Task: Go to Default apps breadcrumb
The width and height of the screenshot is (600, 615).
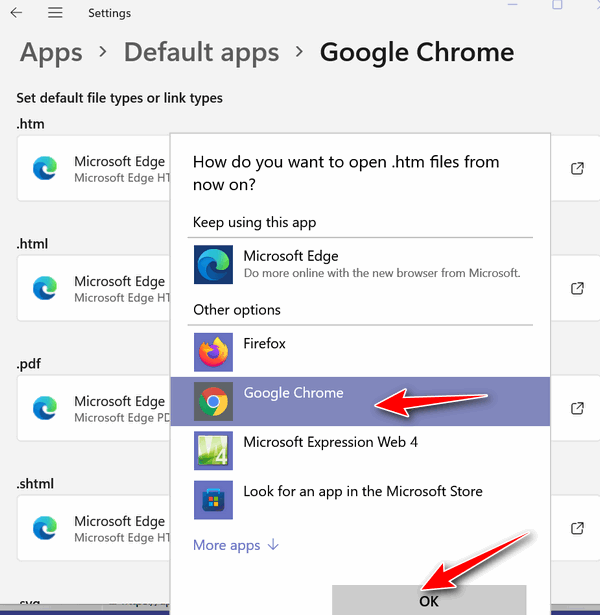Action: tap(202, 52)
